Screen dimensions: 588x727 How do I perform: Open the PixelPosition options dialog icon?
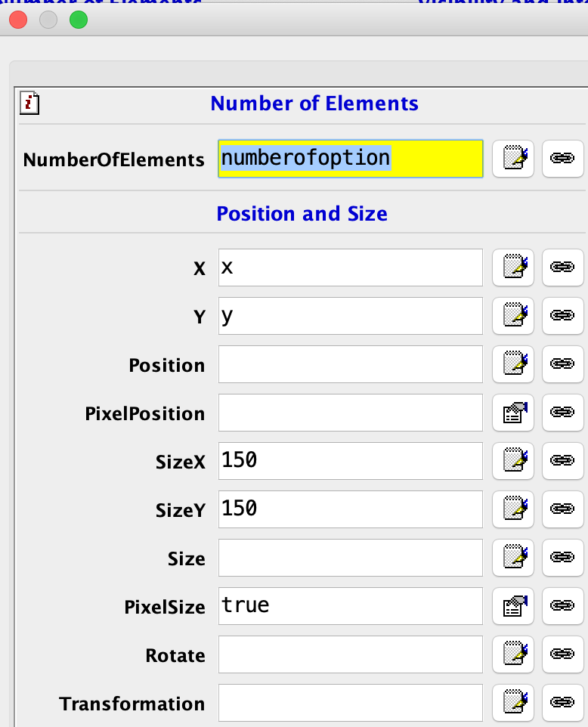[x=513, y=413]
